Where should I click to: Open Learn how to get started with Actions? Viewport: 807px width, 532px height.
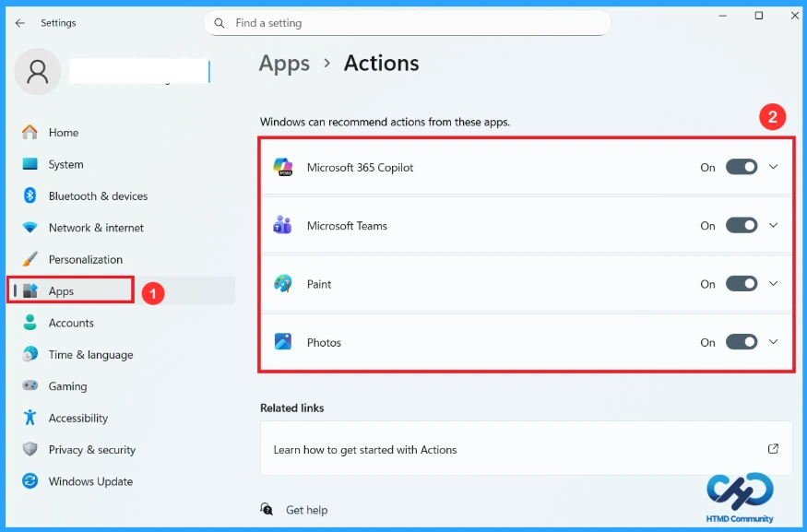pyautogui.click(x=526, y=449)
